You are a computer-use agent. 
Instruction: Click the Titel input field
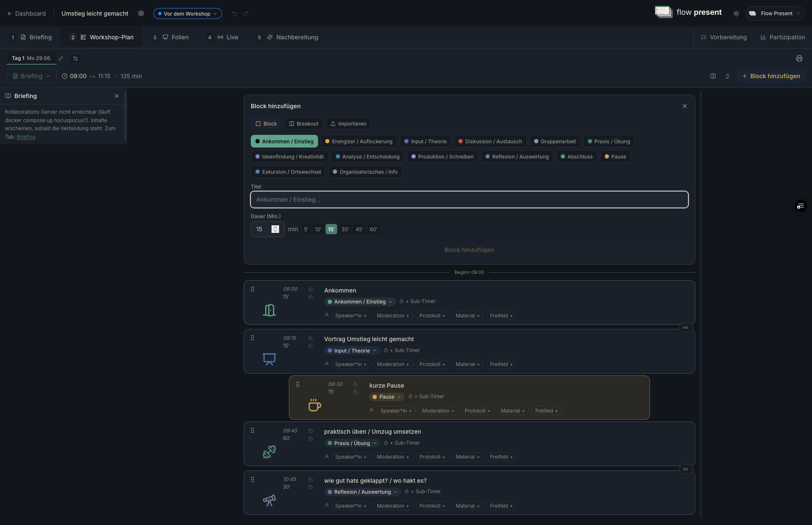(x=469, y=200)
